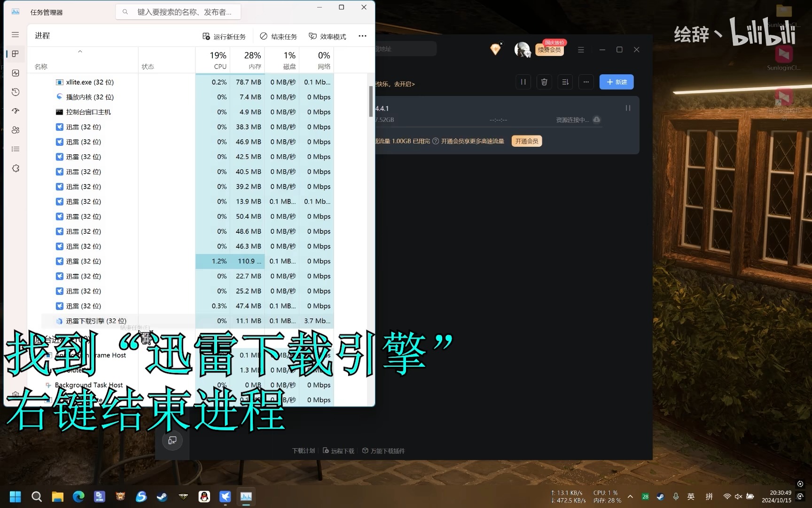Open Details page in Task Manager sidebar
Image resolution: width=812 pixels, height=508 pixels.
coord(15,149)
